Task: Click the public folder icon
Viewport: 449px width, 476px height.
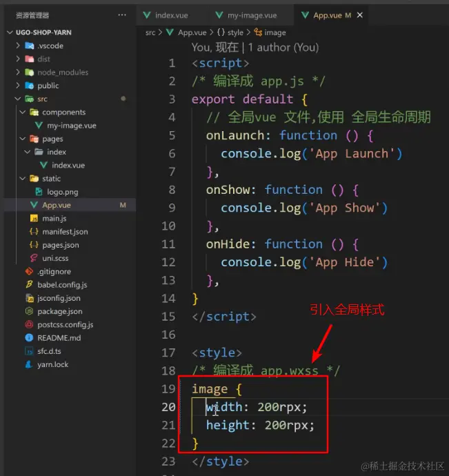Action: [30, 86]
